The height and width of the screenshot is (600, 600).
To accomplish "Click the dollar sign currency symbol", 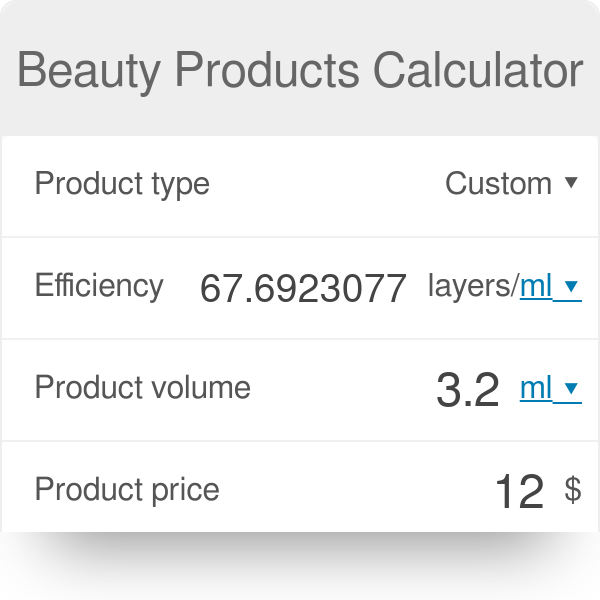I will coord(573,489).
